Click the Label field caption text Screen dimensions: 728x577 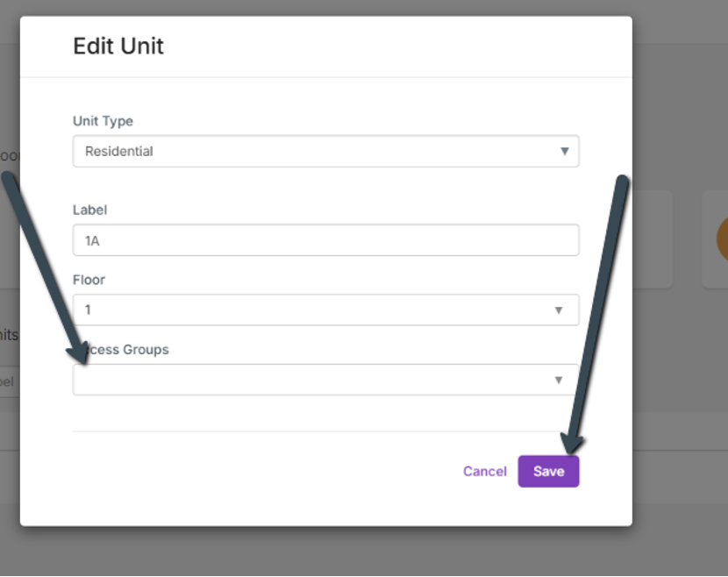tap(89, 210)
